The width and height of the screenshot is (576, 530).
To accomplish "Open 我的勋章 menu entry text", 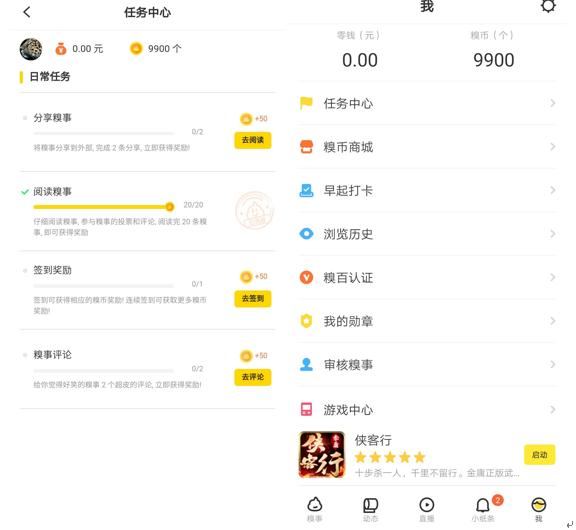I will (348, 321).
